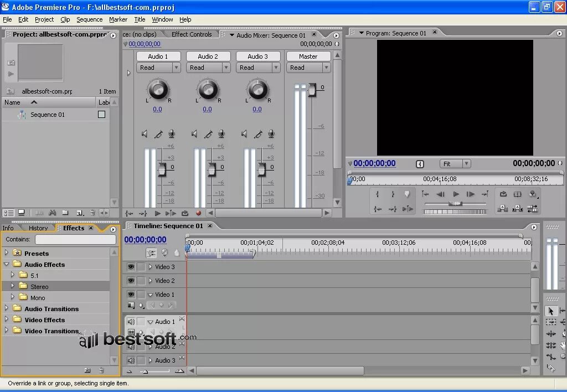Image resolution: width=567 pixels, height=392 pixels.
Task: Open the Marker menu
Action: pyautogui.click(x=118, y=19)
